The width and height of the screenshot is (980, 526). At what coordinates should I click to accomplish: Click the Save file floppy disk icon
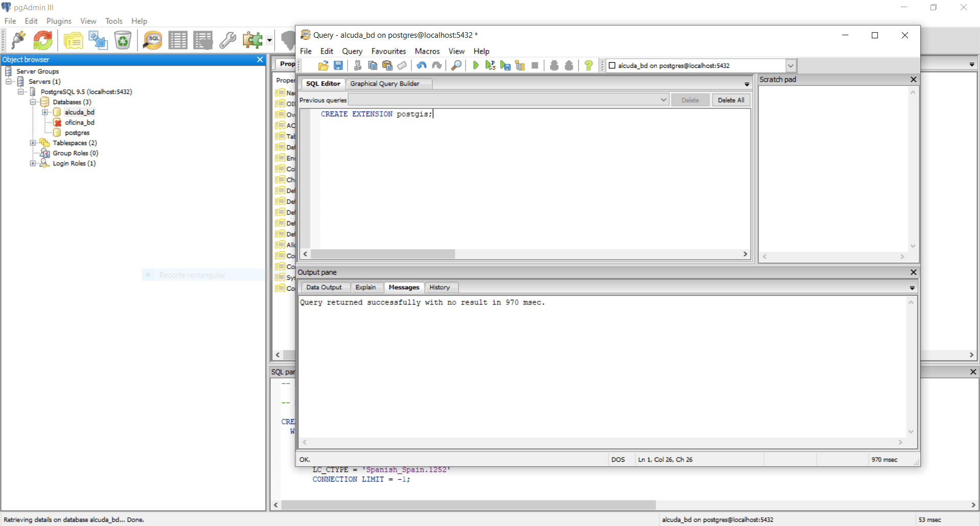(x=338, y=65)
